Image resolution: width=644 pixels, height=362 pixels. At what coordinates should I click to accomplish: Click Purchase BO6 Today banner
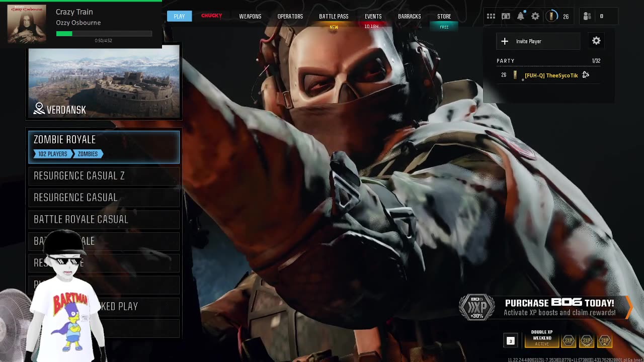[546, 307]
